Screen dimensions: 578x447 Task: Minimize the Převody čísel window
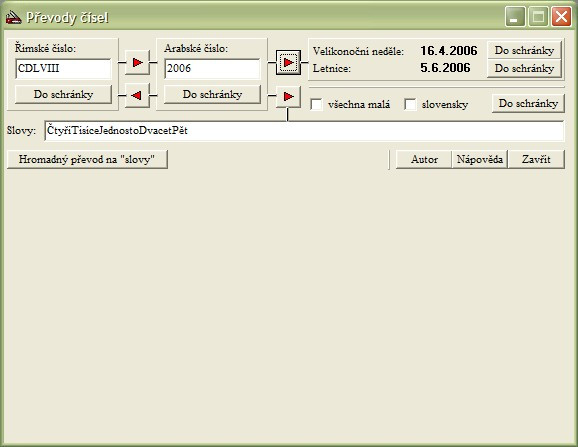click(x=515, y=17)
